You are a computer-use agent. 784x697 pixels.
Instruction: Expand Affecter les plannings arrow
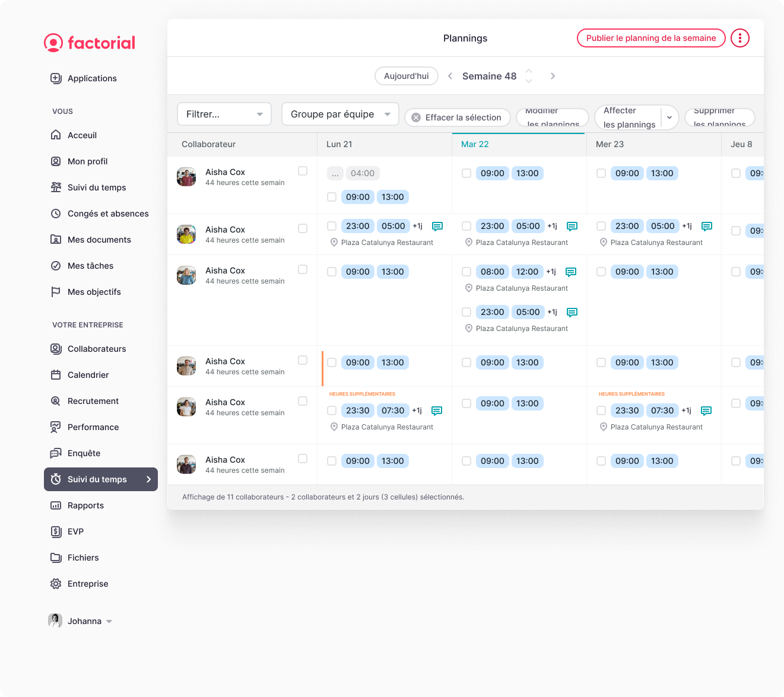coord(669,117)
